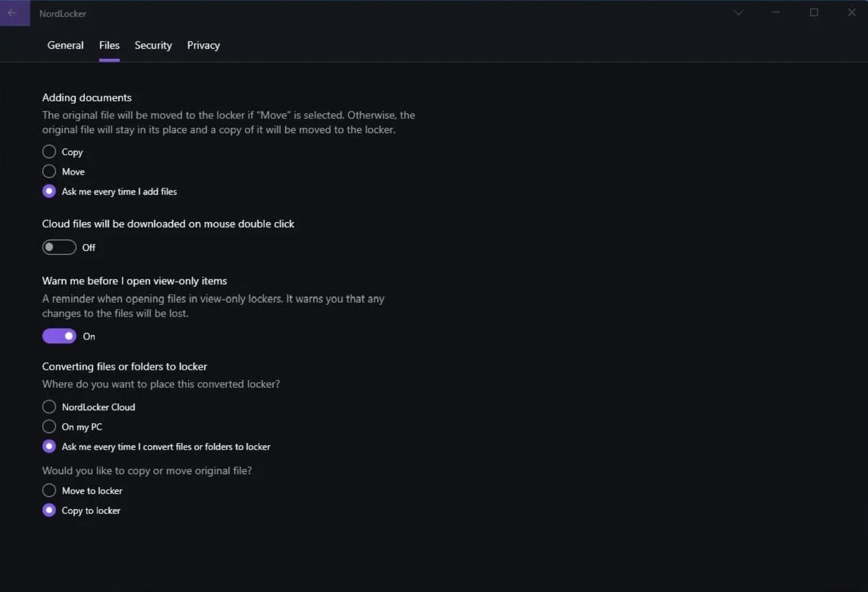Viewport: 868px width, 592px height.
Task: Enable cloud files download on double click
Action: tap(59, 247)
